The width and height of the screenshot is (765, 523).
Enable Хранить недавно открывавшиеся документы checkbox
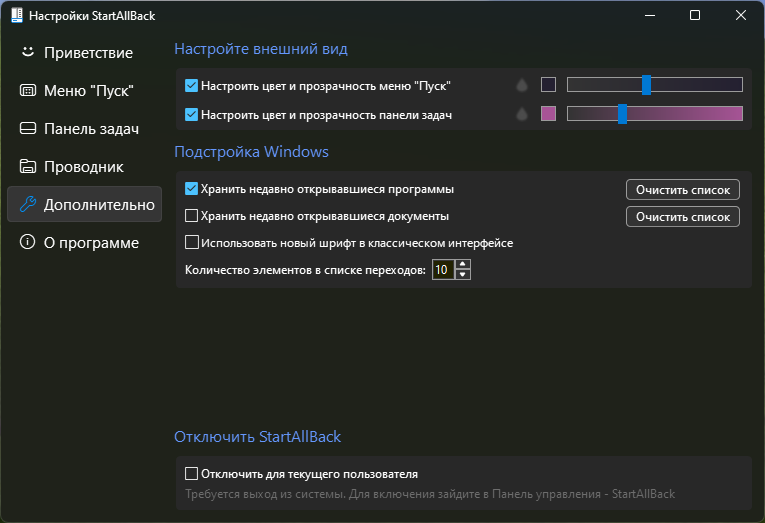pos(192,215)
